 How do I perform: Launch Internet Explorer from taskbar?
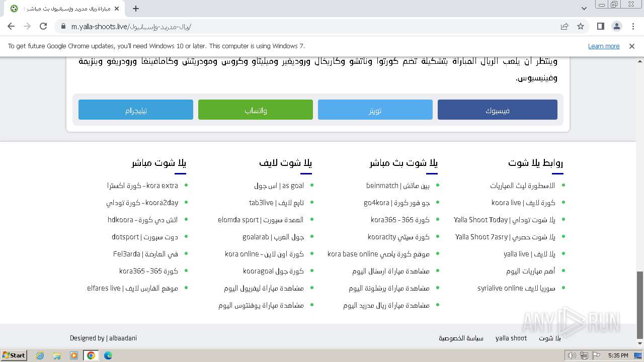(x=40, y=355)
